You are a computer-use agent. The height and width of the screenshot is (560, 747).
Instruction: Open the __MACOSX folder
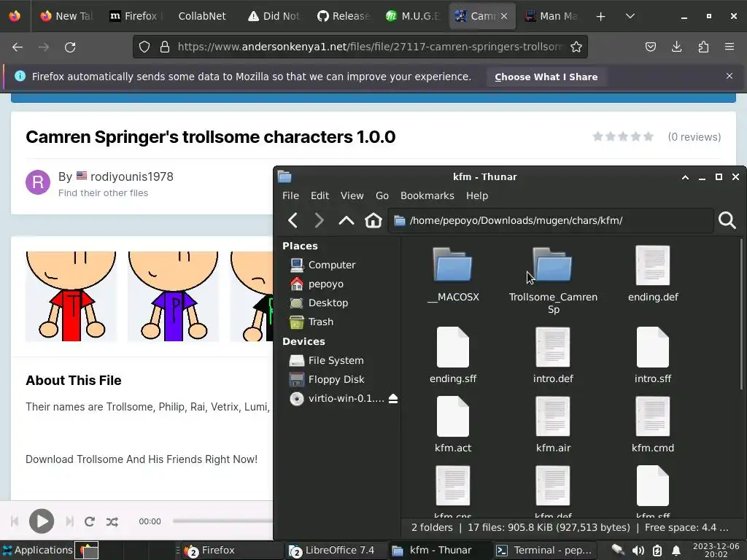[x=452, y=275]
